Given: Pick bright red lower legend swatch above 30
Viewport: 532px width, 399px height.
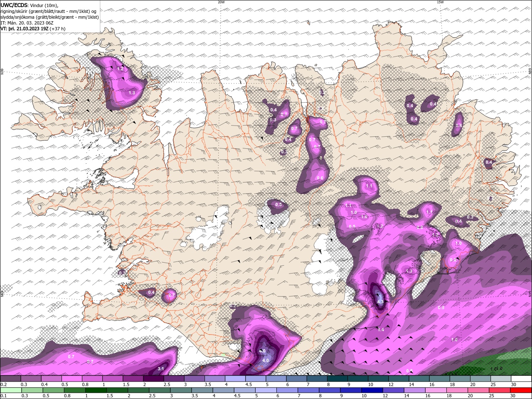Looking at the screenshot, I should [x=521, y=390].
